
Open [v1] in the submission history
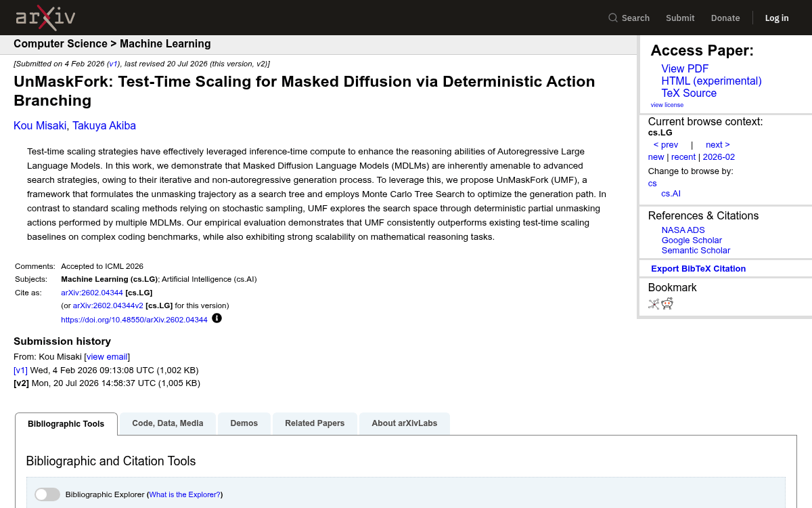click(x=21, y=371)
